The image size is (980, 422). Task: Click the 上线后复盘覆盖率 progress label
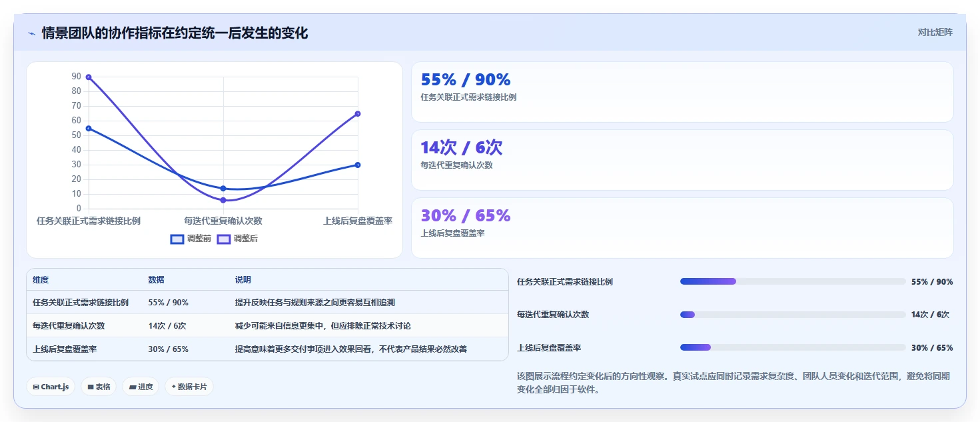(549, 348)
